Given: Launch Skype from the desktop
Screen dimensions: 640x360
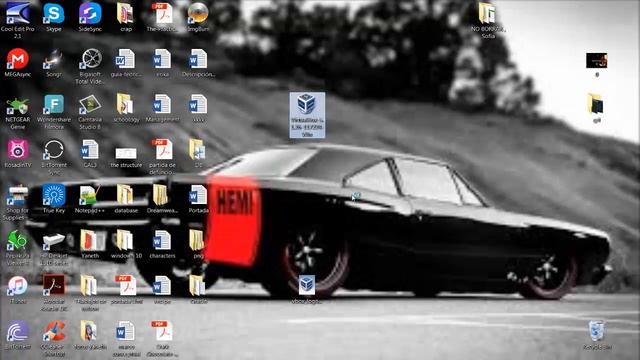Looking at the screenshot, I should tap(54, 17).
